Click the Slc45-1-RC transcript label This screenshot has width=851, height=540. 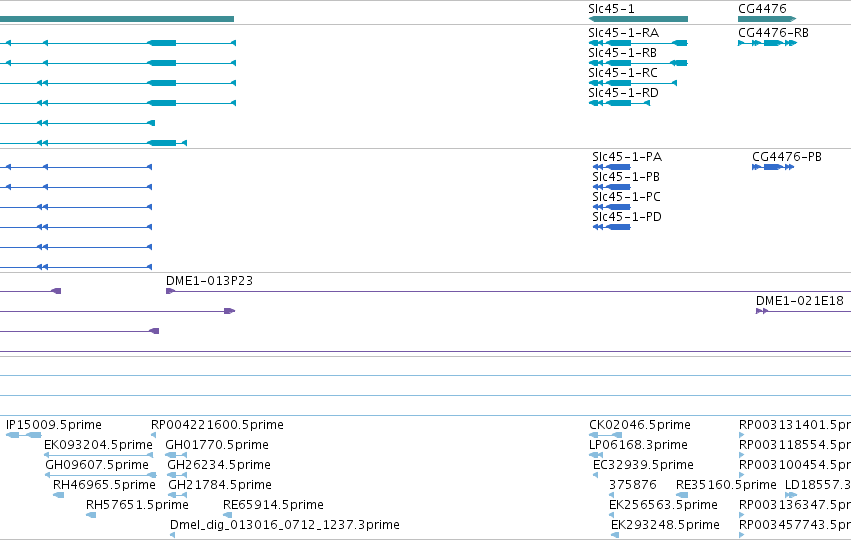click(623, 73)
